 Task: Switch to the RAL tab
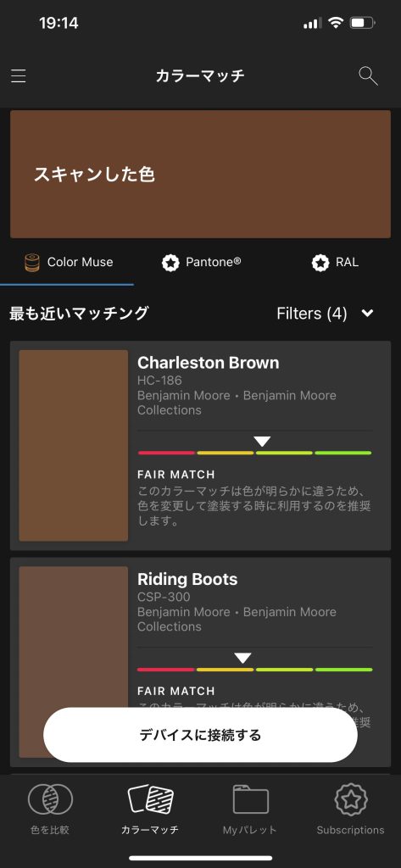coord(335,263)
